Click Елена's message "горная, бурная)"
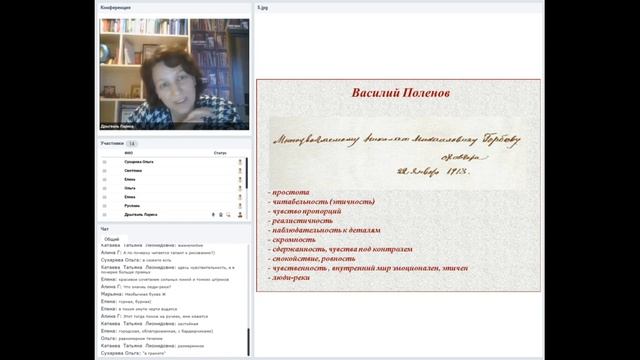This screenshot has height=360, width=640. [x=126, y=301]
